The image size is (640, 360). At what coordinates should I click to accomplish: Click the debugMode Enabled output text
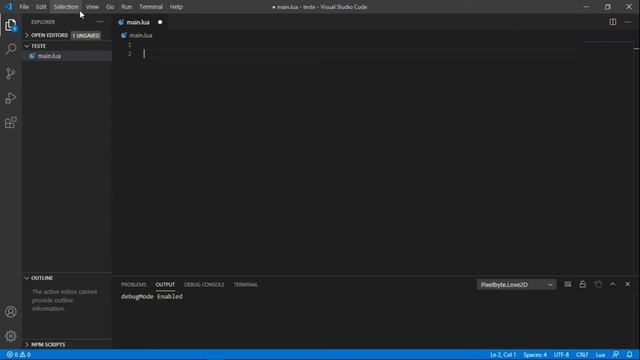(152, 296)
